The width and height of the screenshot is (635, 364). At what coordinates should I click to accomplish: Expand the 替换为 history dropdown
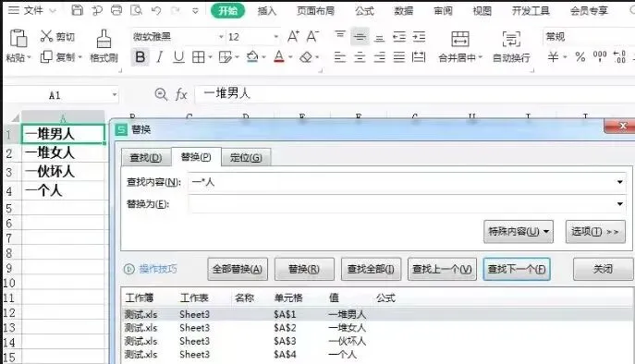coord(619,203)
